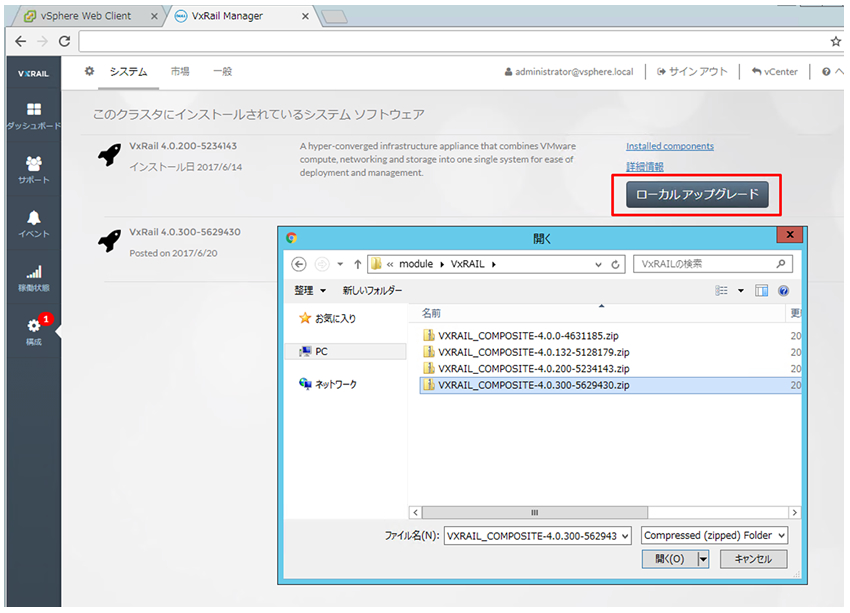This screenshot has width=850, height=613.
Task: Click the gear icon beside システム tab
Action: (x=89, y=71)
